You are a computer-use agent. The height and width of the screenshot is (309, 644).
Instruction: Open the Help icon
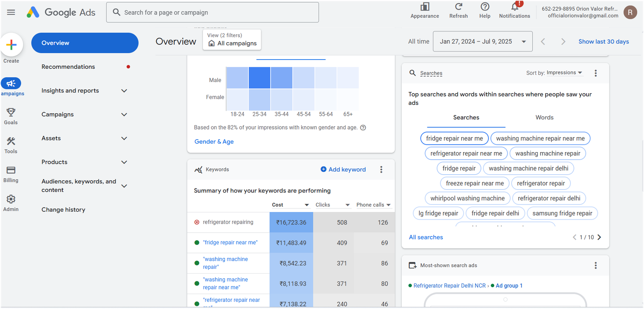pyautogui.click(x=485, y=7)
